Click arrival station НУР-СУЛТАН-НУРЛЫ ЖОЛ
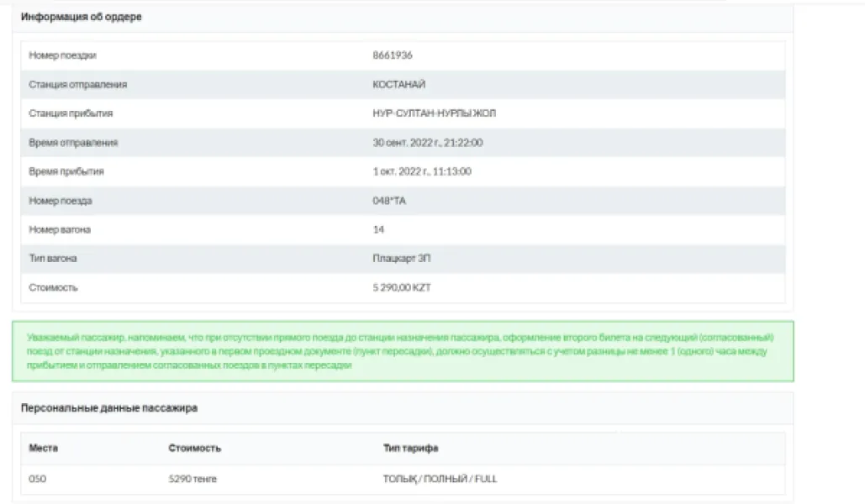This screenshot has height=504, width=865. (434, 113)
